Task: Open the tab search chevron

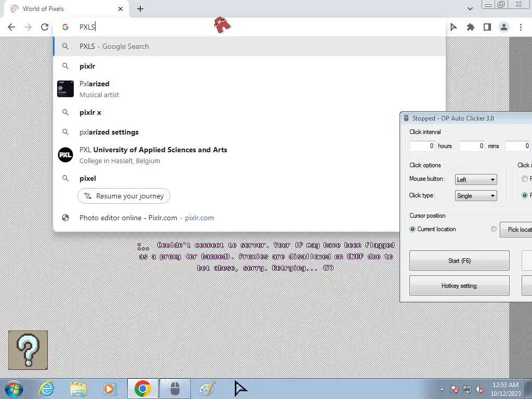Action: (x=470, y=9)
